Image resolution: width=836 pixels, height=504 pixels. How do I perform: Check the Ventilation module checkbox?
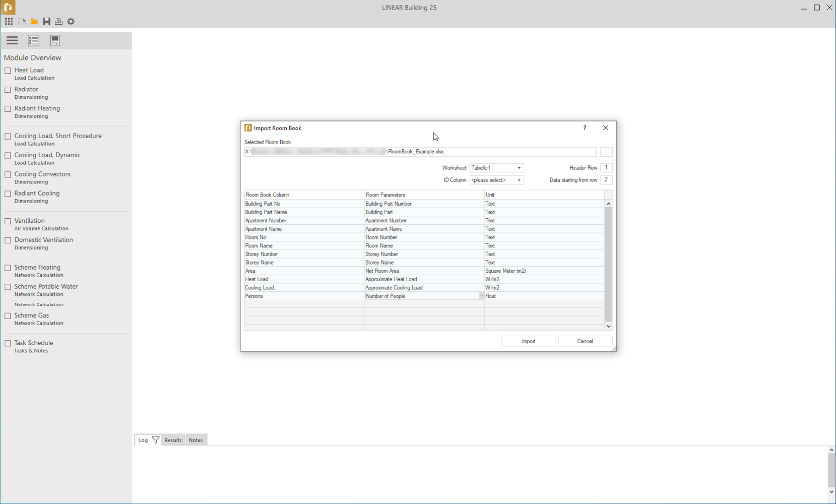tap(8, 221)
